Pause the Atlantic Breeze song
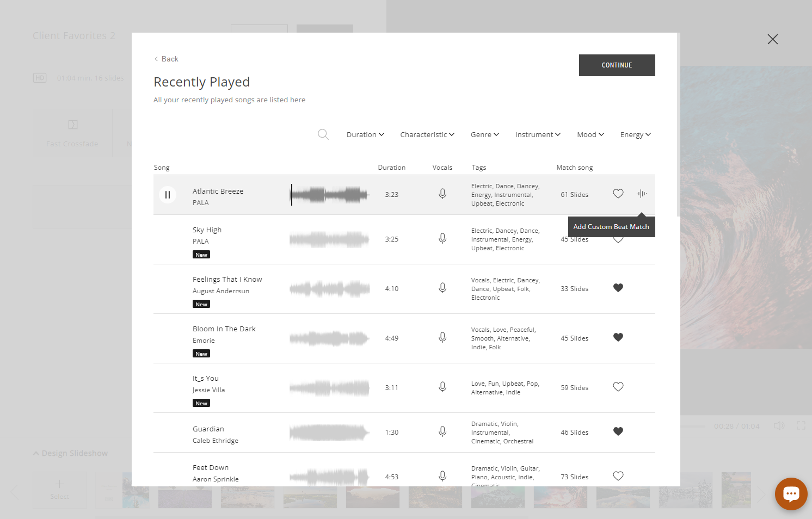The height and width of the screenshot is (519, 812). point(168,194)
